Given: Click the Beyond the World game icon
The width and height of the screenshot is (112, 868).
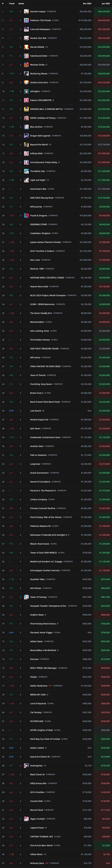Looking at the screenshot, I should pos(26,145).
